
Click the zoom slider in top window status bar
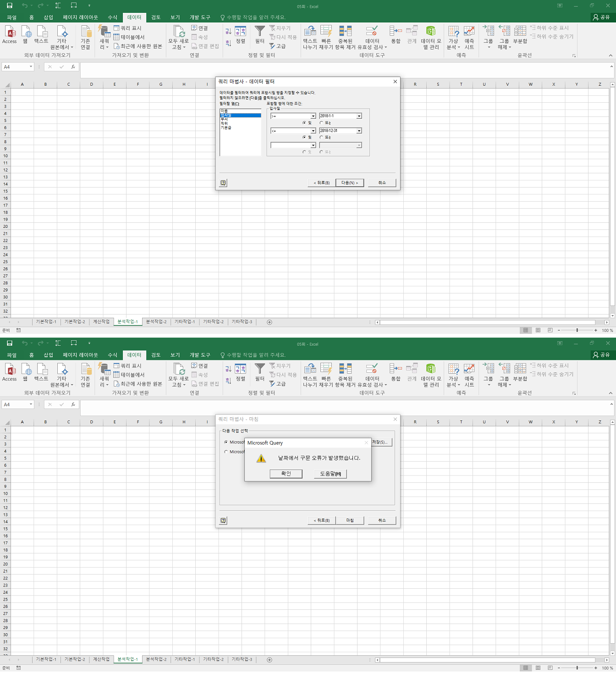tap(577, 330)
